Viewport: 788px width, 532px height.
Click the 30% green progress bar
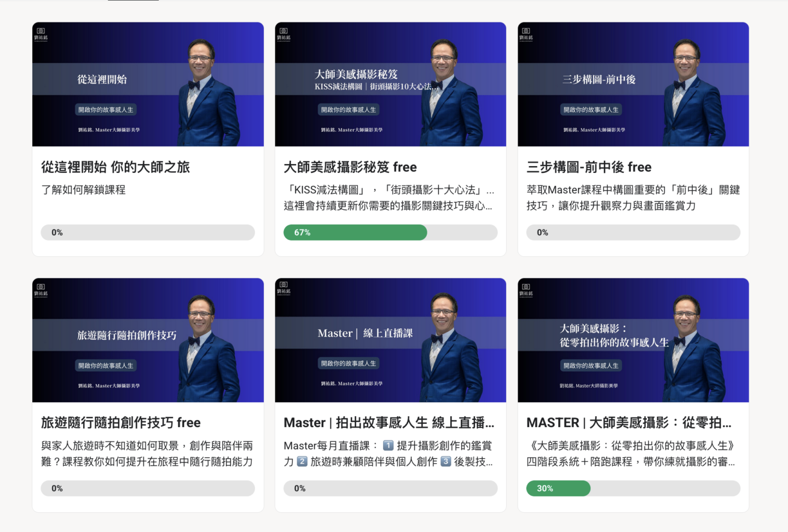pyautogui.click(x=558, y=488)
